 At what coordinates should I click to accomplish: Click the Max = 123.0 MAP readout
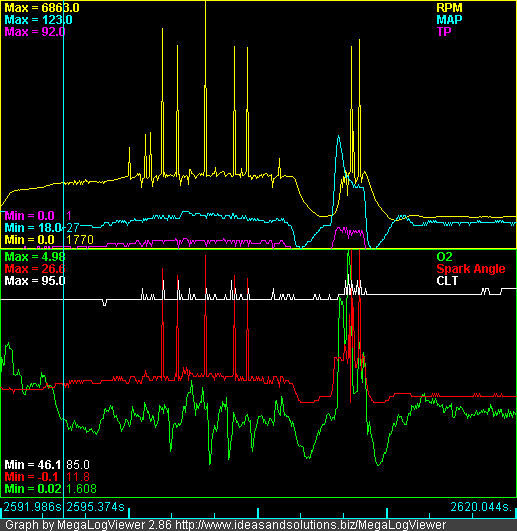38,20
